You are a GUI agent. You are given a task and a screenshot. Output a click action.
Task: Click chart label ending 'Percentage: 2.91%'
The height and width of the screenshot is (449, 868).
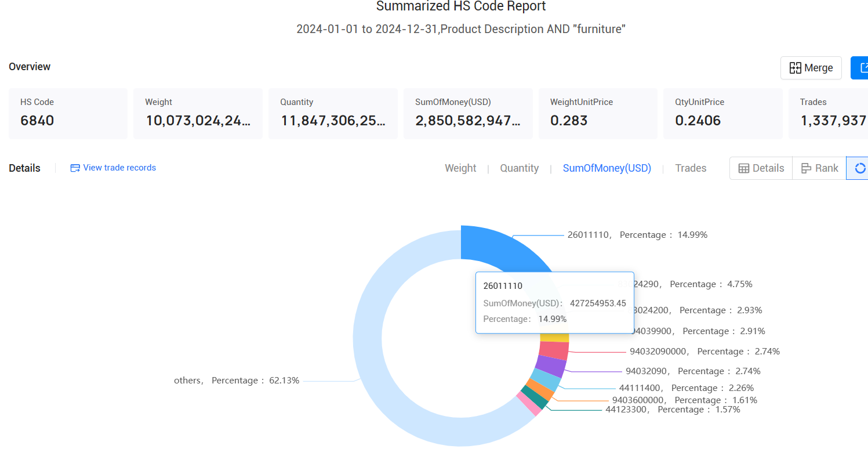(699, 331)
